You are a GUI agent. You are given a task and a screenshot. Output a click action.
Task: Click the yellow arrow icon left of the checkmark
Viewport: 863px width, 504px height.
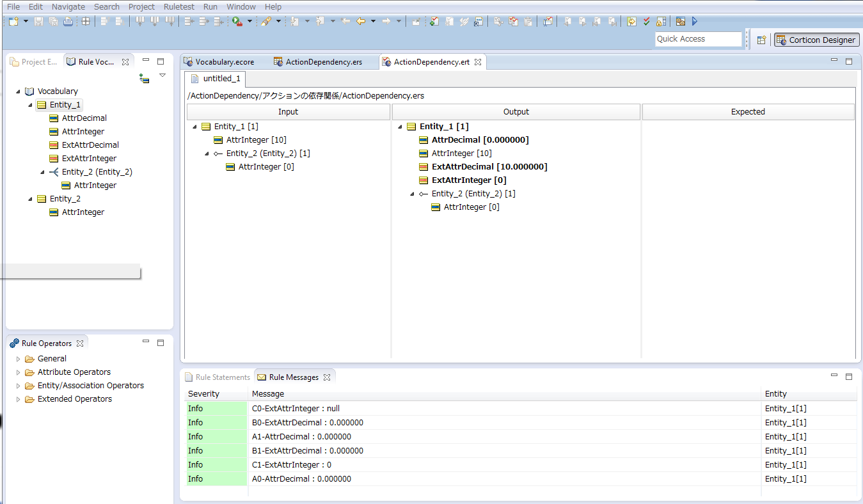pyautogui.click(x=632, y=21)
